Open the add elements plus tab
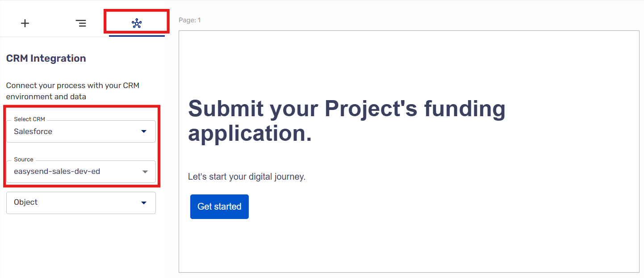 tap(25, 23)
